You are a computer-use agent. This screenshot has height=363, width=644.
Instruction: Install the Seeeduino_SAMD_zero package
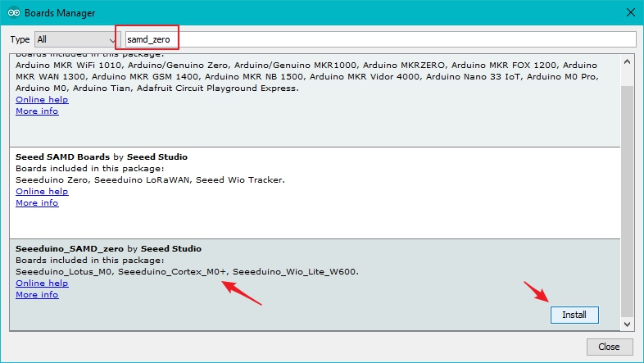[574, 315]
